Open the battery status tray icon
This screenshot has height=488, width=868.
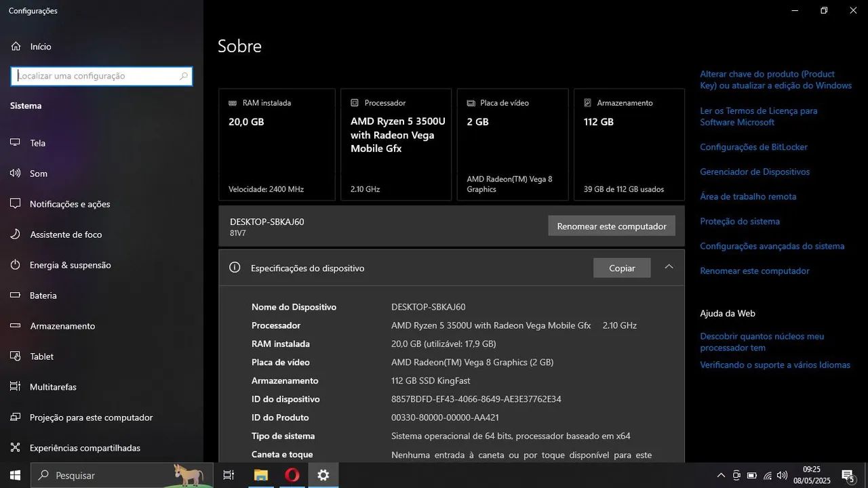point(752,476)
